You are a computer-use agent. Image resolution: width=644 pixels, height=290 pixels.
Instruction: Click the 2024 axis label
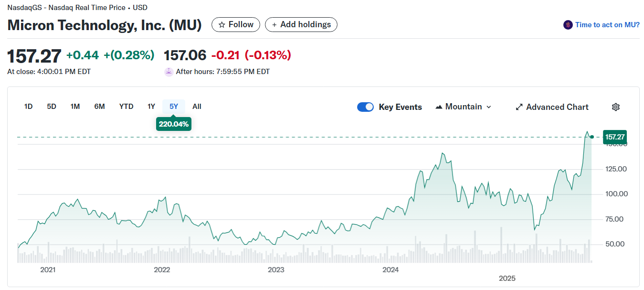point(391,269)
